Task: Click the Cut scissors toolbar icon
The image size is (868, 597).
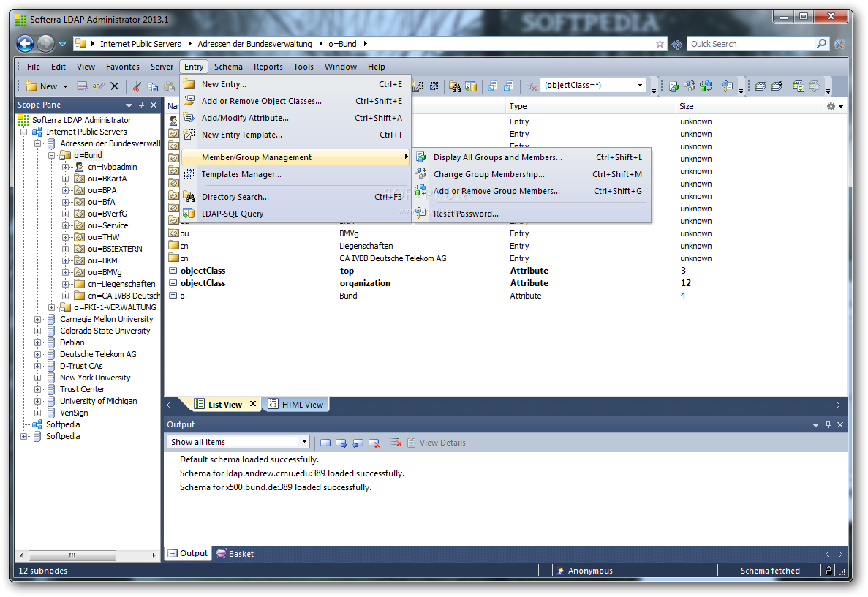Action: pyautogui.click(x=137, y=86)
